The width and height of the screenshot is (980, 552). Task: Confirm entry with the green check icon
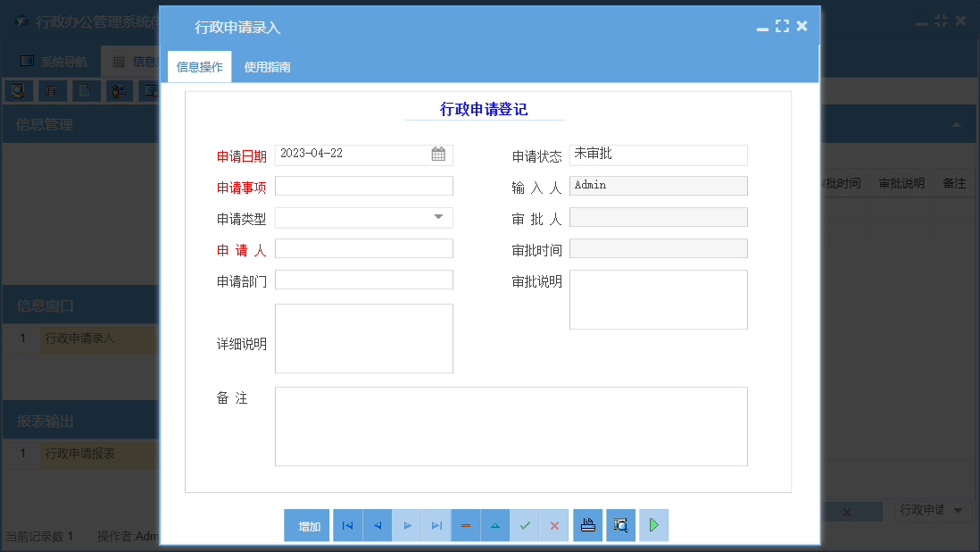525,525
